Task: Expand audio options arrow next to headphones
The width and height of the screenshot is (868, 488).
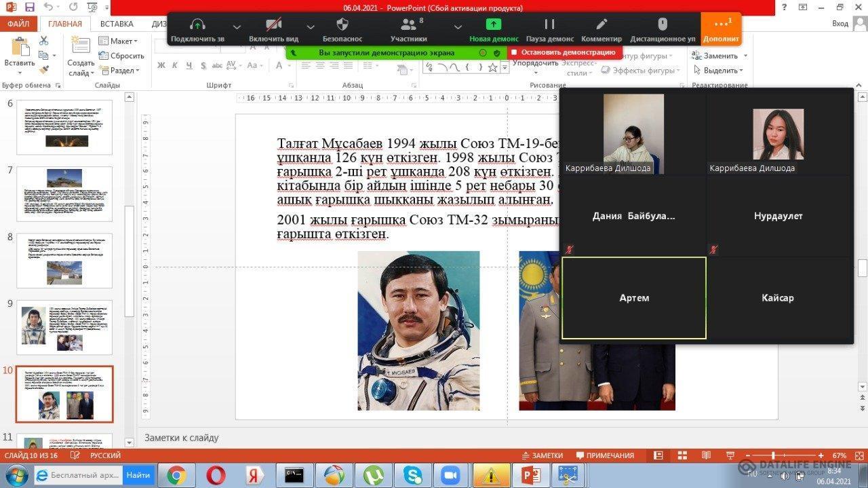Action: coord(237,27)
